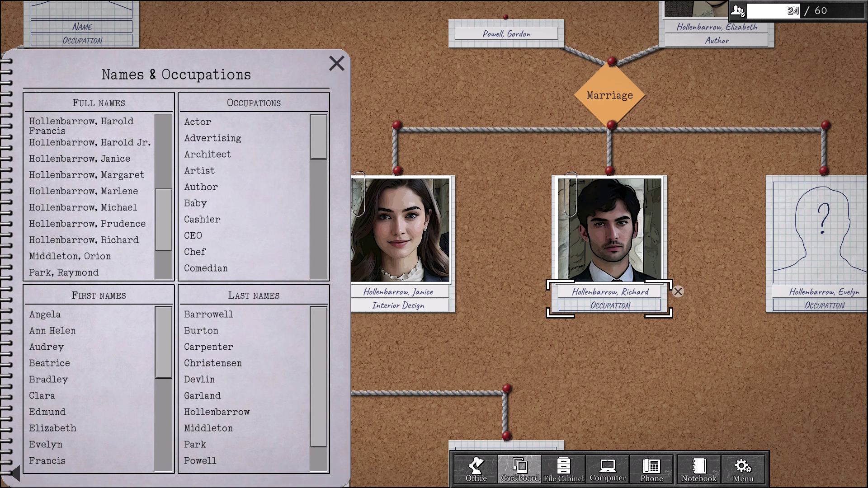Open the File Cabinet

[x=564, y=469]
